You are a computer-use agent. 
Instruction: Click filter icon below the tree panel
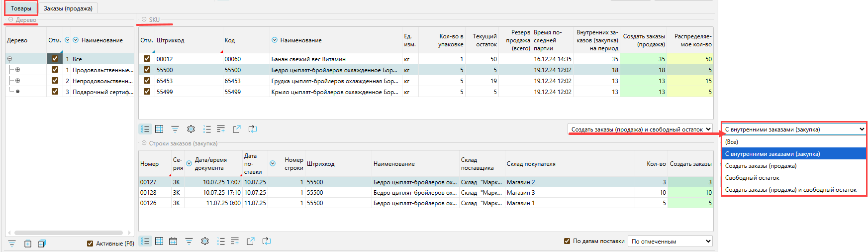pyautogui.click(x=12, y=244)
